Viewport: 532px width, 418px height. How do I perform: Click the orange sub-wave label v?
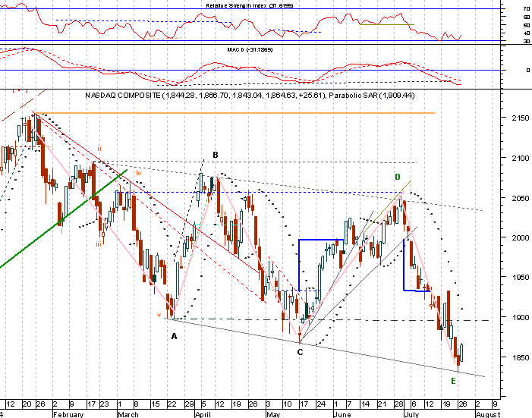159,315
